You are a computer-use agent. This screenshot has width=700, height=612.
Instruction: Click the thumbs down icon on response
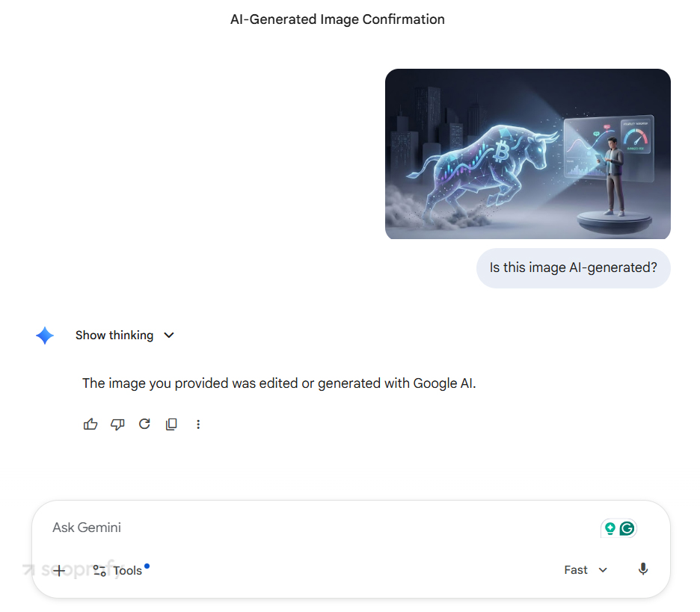click(117, 424)
